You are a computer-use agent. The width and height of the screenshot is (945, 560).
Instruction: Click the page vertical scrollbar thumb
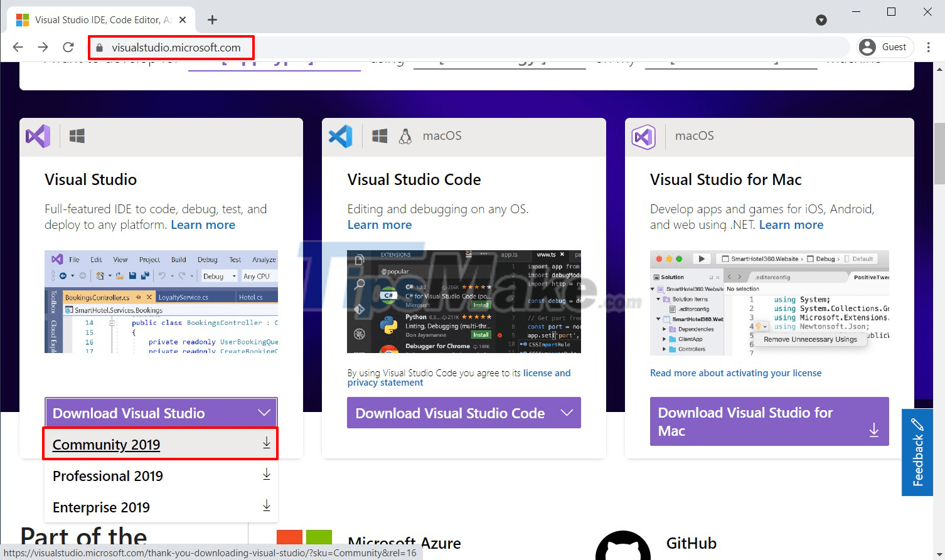tap(939, 155)
